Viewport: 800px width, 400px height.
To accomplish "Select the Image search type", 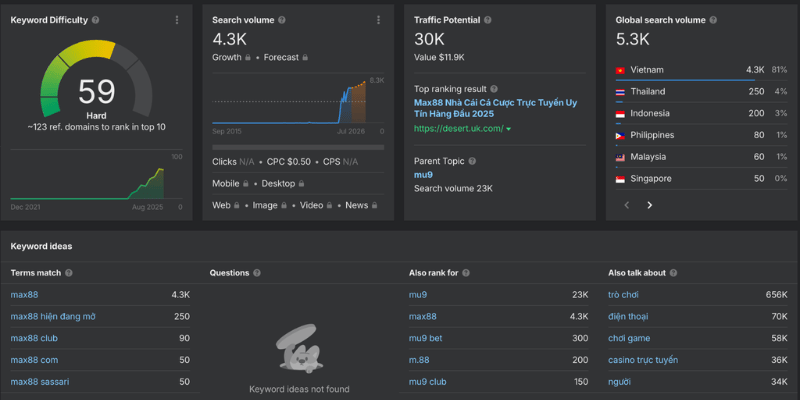I will (270, 205).
